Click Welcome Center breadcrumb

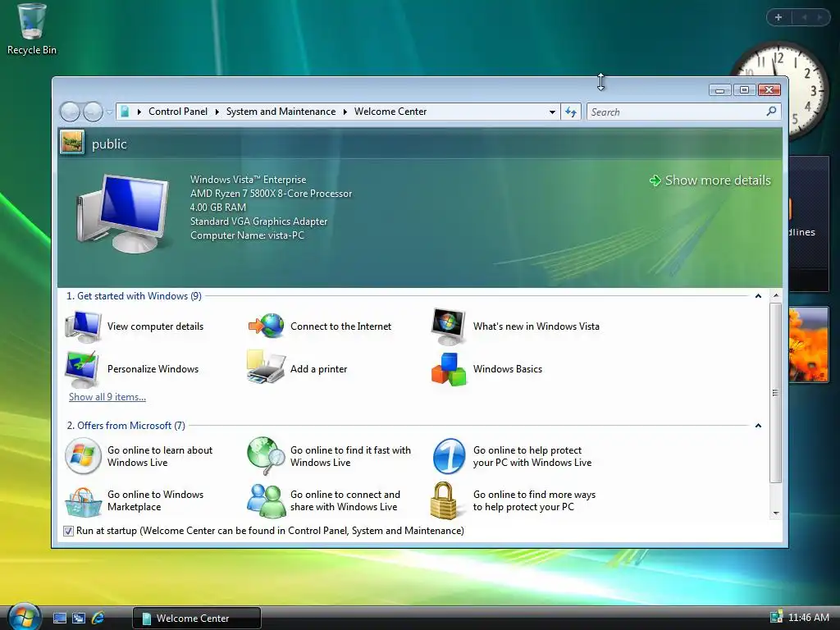pos(390,112)
